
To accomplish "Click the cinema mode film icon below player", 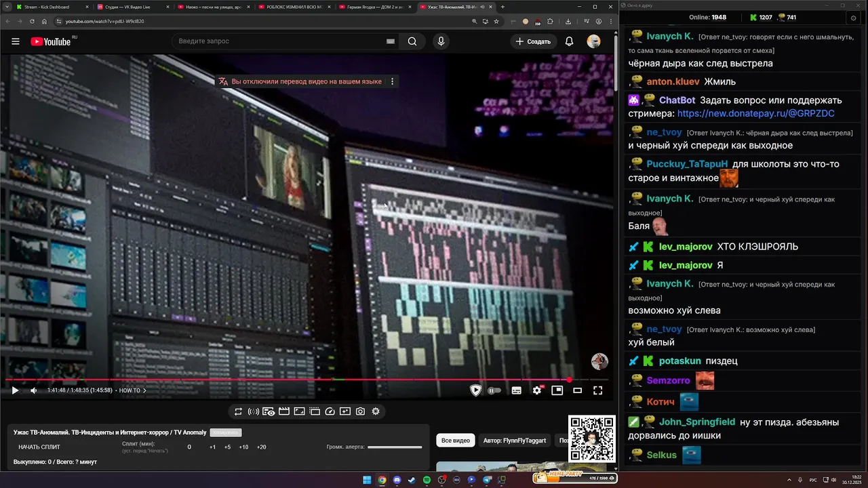I will pyautogui.click(x=284, y=411).
